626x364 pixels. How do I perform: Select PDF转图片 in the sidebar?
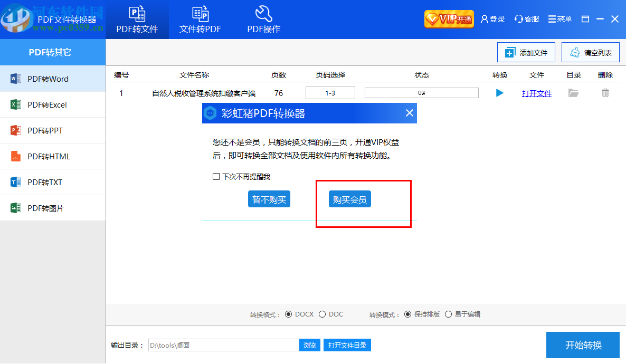53,208
